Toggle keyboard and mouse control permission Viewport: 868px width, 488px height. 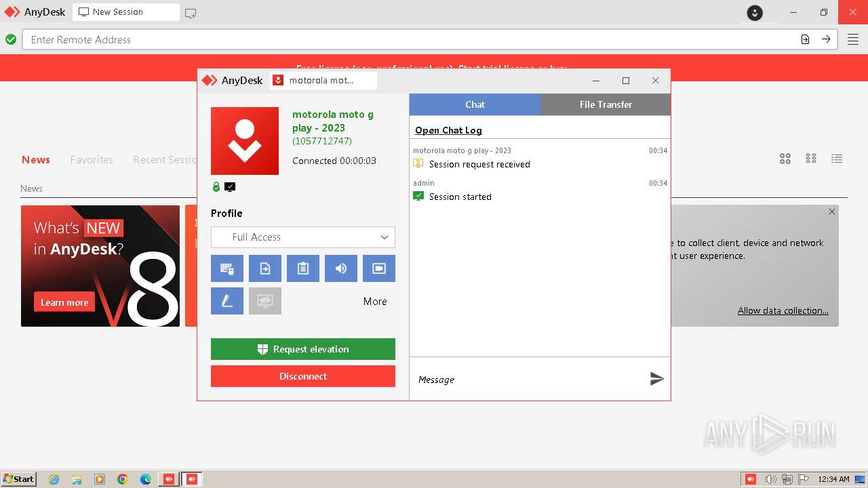pos(227,268)
